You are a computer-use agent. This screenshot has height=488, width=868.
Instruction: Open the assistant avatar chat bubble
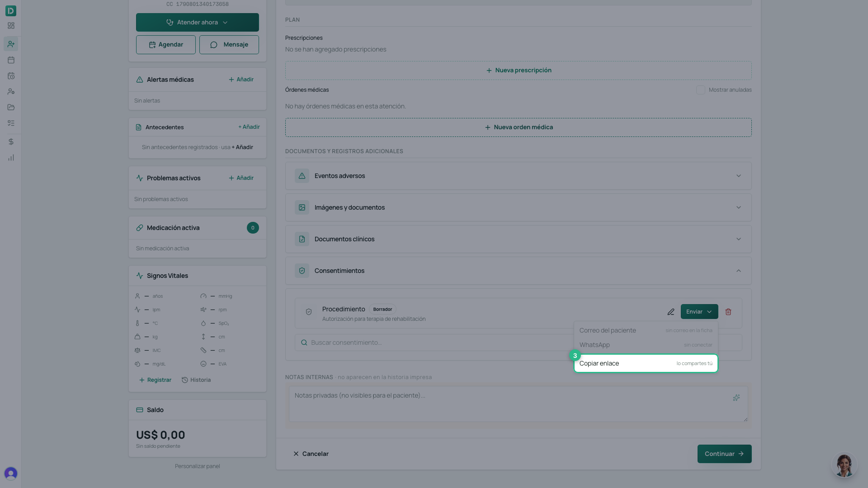(x=844, y=465)
